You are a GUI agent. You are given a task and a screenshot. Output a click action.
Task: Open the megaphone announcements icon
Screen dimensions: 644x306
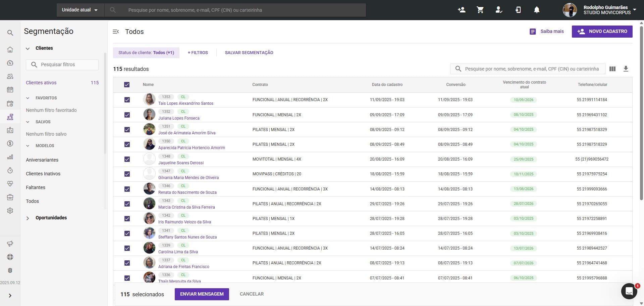click(x=10, y=244)
